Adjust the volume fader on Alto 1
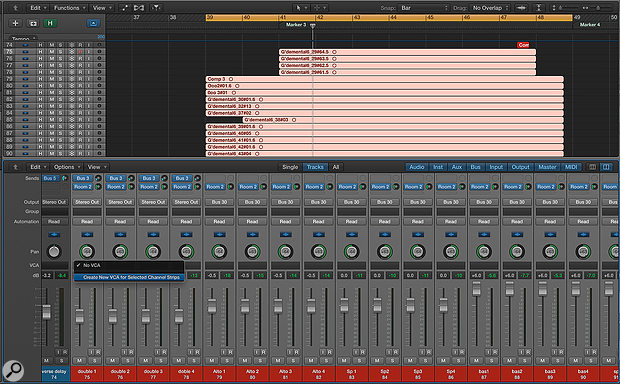The height and width of the screenshot is (384, 620). 212,306
